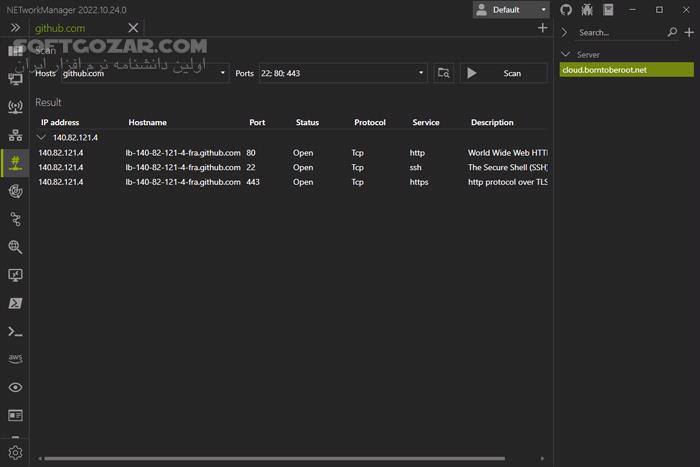Select the Port Scanner hash icon in sidebar

pyautogui.click(x=15, y=162)
